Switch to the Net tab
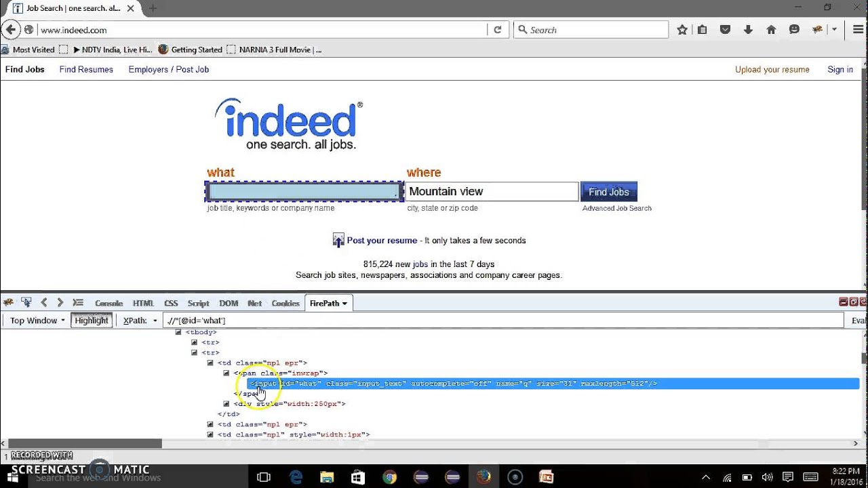The width and height of the screenshot is (868, 488). (254, 303)
